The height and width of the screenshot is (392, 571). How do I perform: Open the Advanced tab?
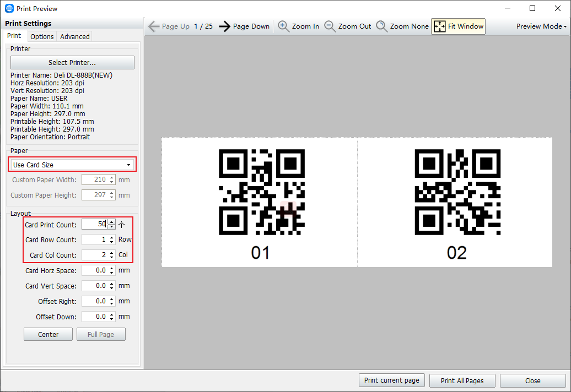74,36
